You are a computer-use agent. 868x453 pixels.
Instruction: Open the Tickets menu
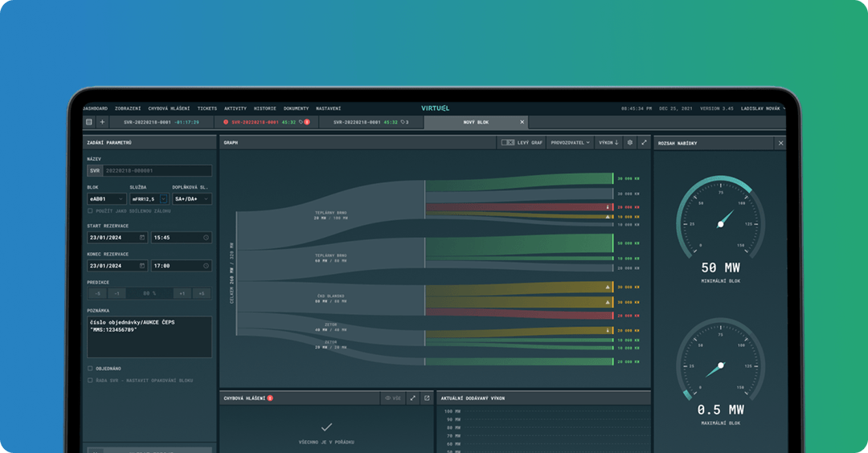coord(207,109)
